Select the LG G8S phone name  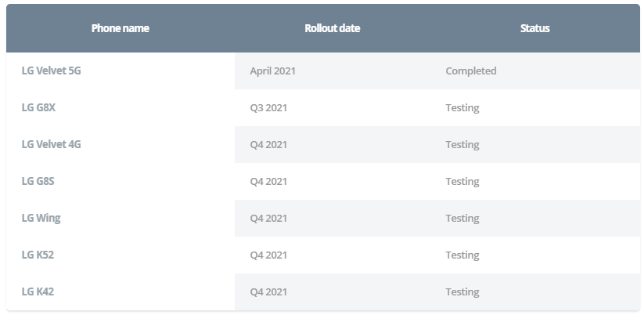[38, 181]
